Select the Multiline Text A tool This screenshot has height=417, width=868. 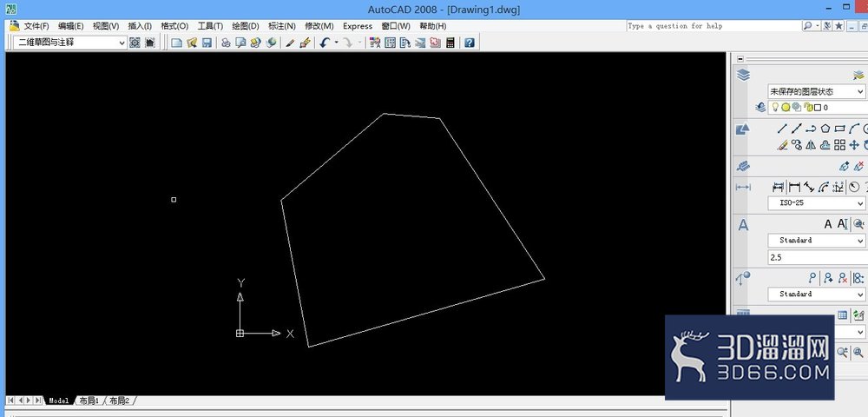pyautogui.click(x=827, y=224)
